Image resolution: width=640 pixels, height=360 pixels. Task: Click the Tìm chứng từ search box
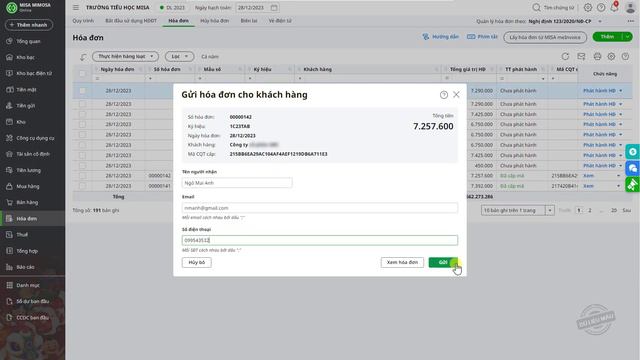553,7
